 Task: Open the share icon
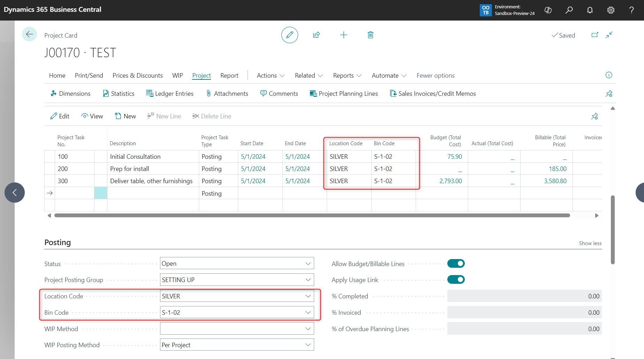pyautogui.click(x=316, y=35)
